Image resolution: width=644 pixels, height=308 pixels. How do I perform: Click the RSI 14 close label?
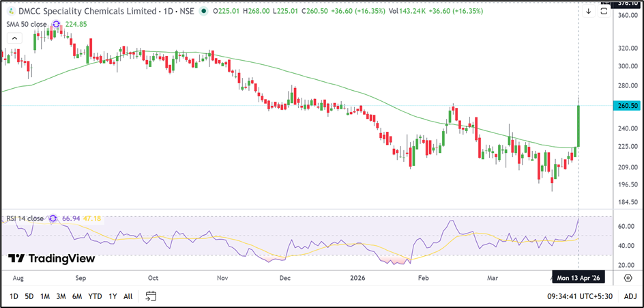tap(25, 219)
